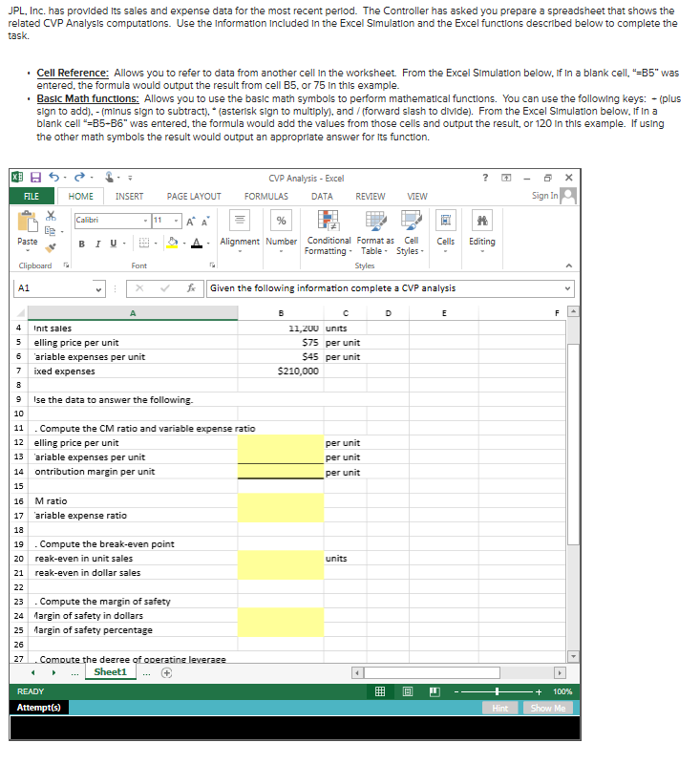
Task: Click the Hint button
Action: coord(499,708)
